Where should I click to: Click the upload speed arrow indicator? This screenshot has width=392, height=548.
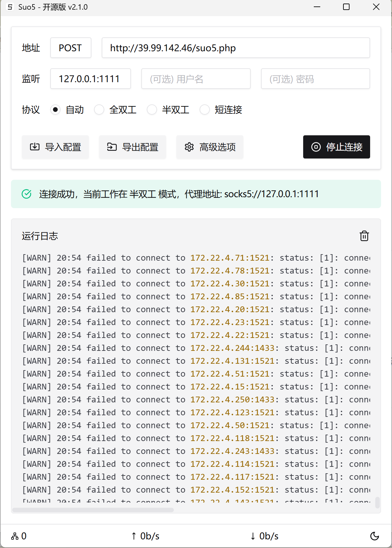[x=134, y=536]
